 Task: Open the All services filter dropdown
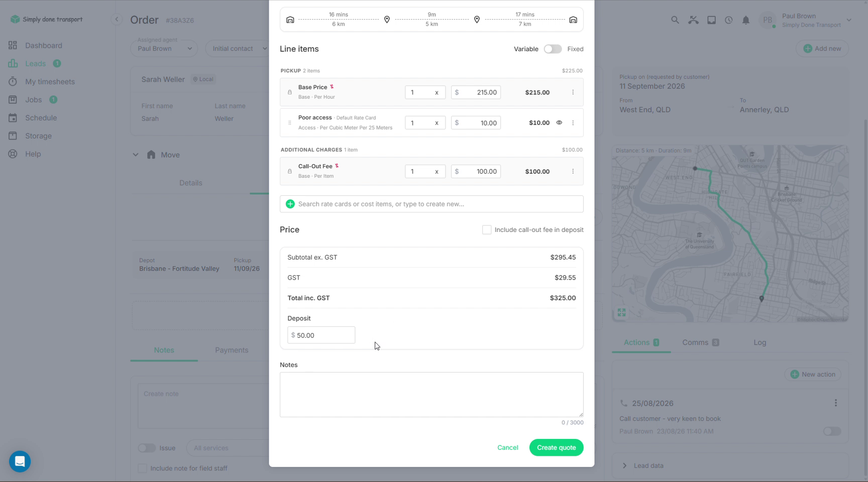[x=229, y=448]
